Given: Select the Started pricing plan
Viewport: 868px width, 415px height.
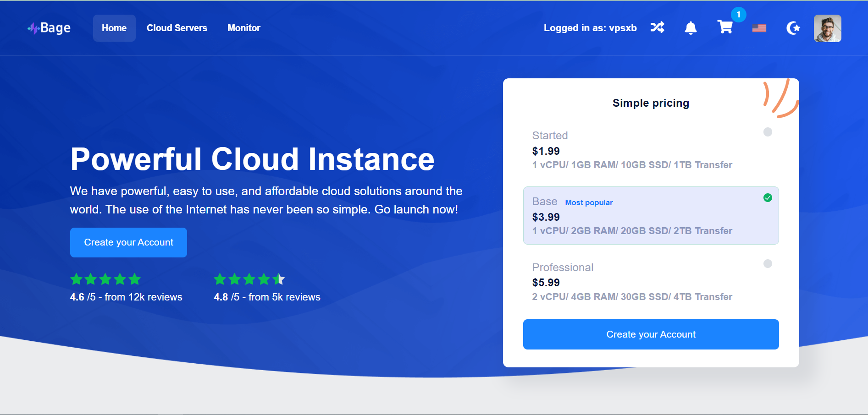Looking at the screenshot, I should coord(768,132).
